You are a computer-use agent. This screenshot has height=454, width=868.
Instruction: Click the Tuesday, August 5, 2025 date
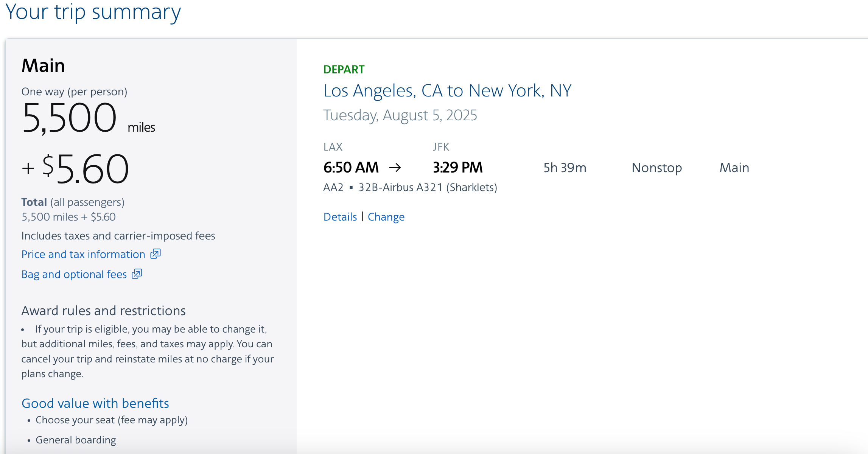pyautogui.click(x=400, y=115)
